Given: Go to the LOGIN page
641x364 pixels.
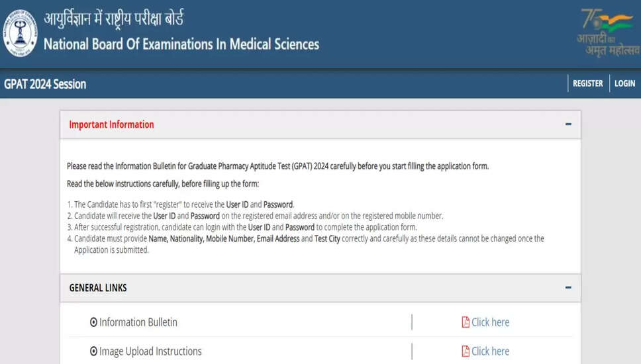Looking at the screenshot, I should (x=624, y=83).
